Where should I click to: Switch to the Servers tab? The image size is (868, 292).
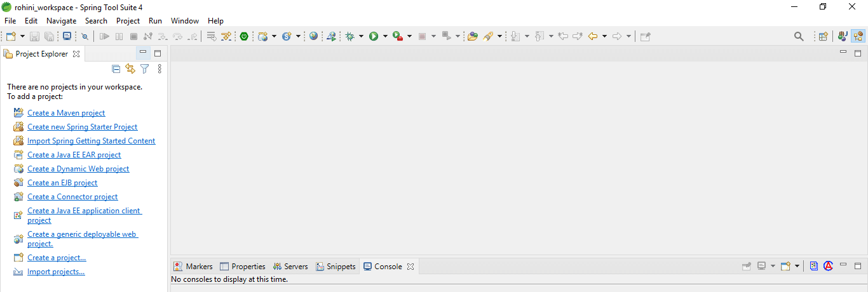click(290, 267)
